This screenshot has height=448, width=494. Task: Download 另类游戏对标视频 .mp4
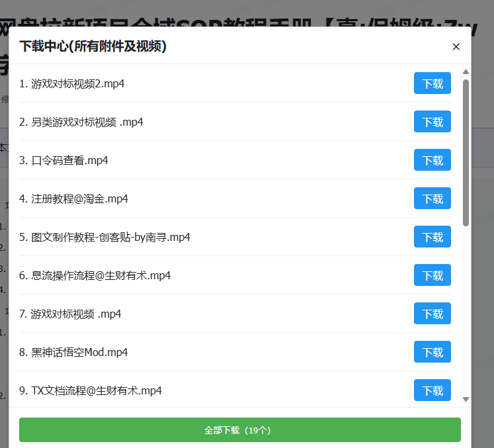(x=432, y=122)
